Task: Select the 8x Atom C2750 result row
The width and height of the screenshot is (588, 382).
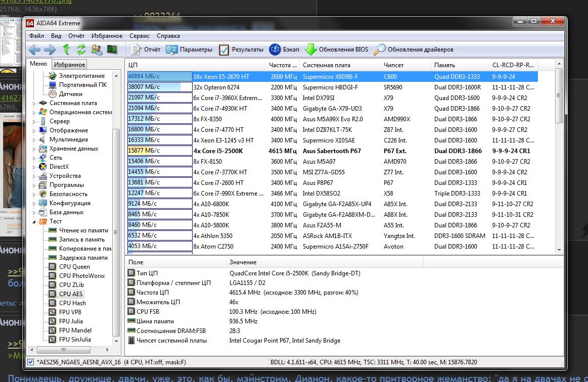Action: pos(332,247)
